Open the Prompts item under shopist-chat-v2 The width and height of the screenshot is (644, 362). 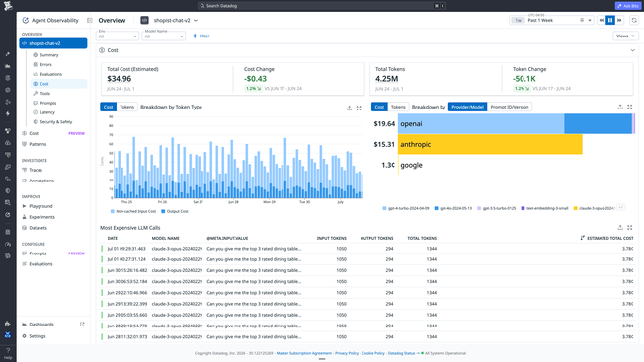[48, 103]
